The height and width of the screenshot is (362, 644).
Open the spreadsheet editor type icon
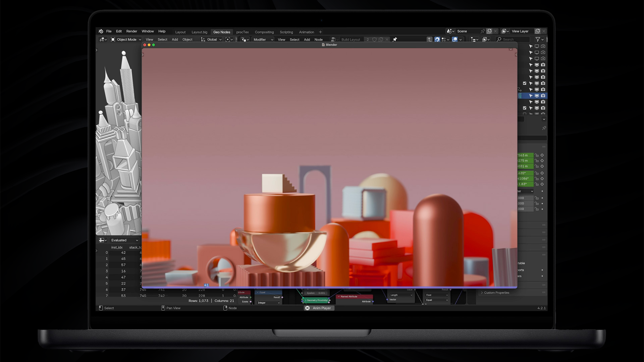[103, 240]
